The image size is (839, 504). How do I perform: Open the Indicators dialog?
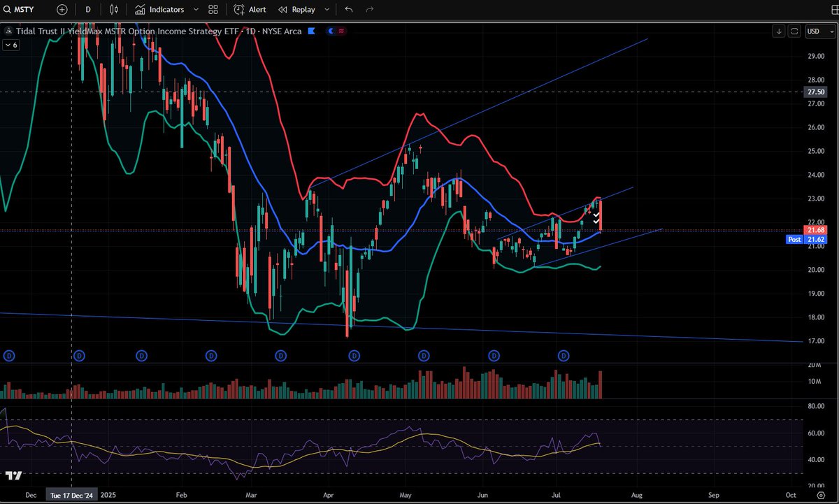[x=159, y=10]
